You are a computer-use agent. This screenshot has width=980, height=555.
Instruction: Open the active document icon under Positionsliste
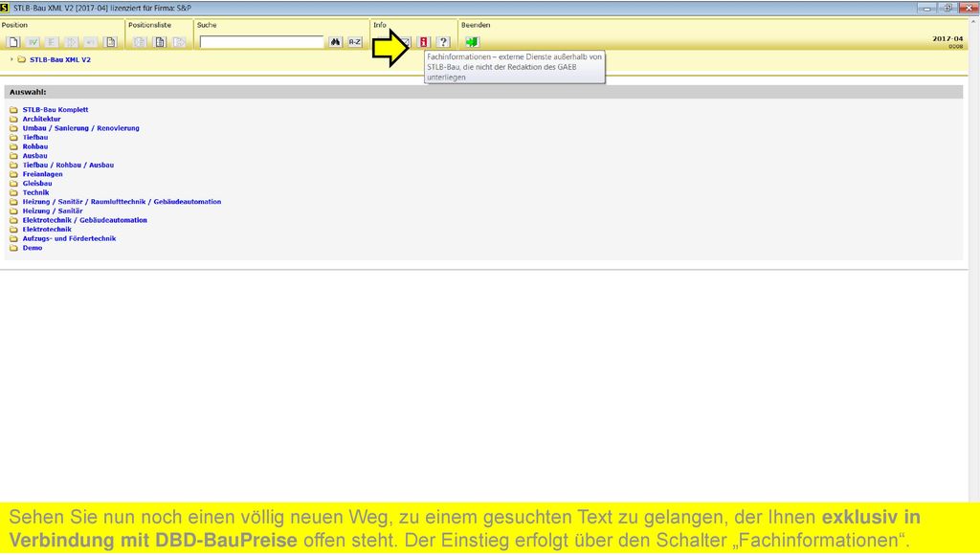pyautogui.click(x=160, y=42)
